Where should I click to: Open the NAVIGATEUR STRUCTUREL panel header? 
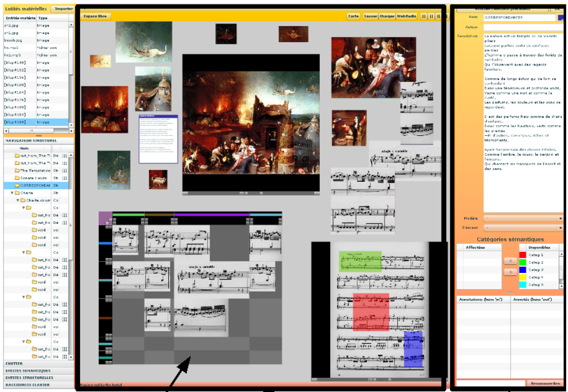pyautogui.click(x=39, y=141)
